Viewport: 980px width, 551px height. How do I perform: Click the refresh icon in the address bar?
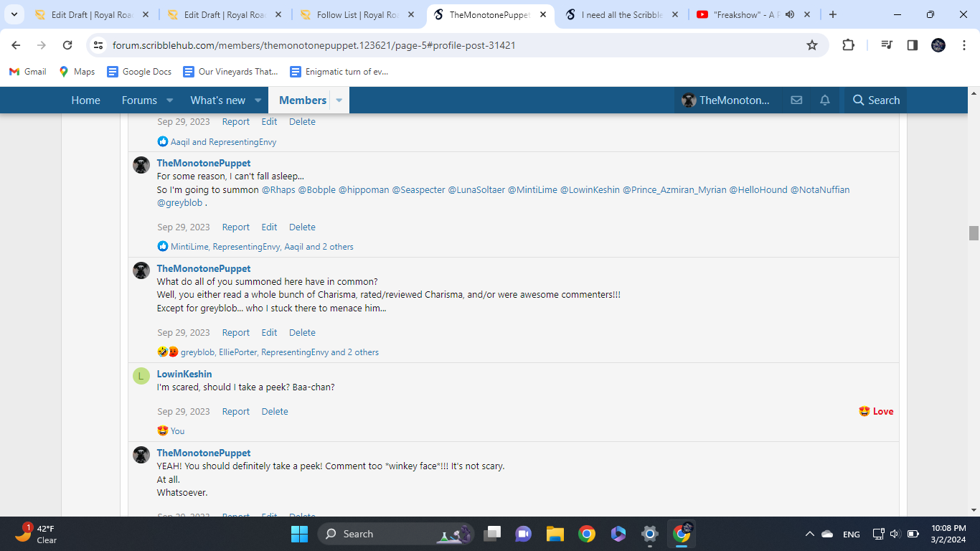coord(67,44)
